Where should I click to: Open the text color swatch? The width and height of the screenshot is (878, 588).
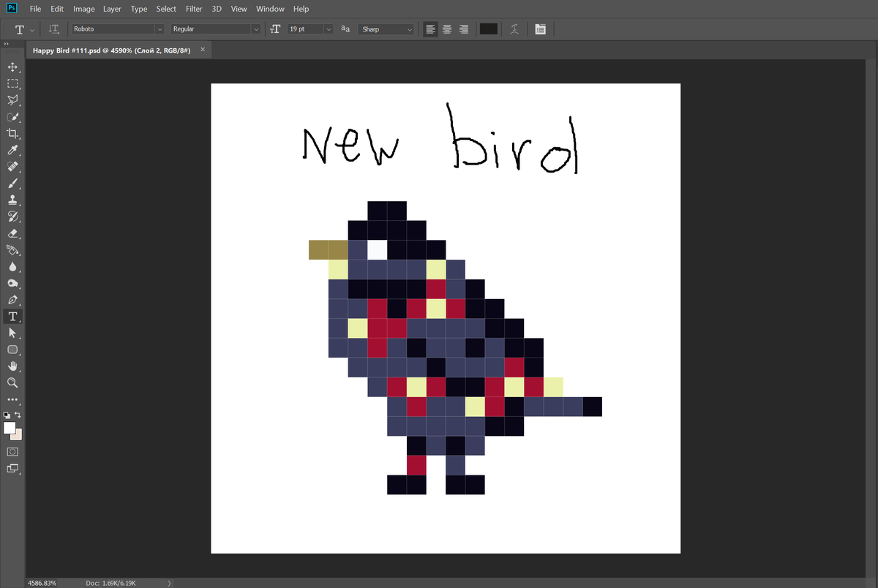click(x=488, y=29)
